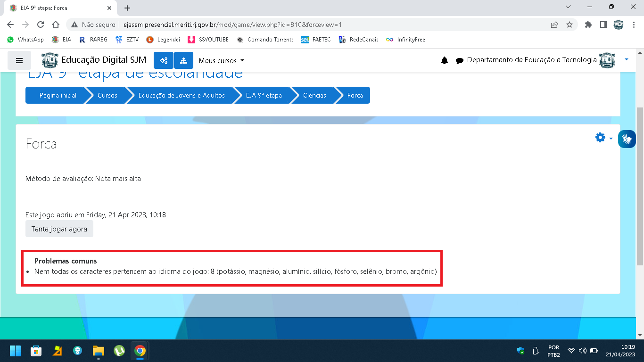Screen dimensions: 644x362
Task: Open the Chrome extensions puzzle icon
Action: (x=588, y=25)
